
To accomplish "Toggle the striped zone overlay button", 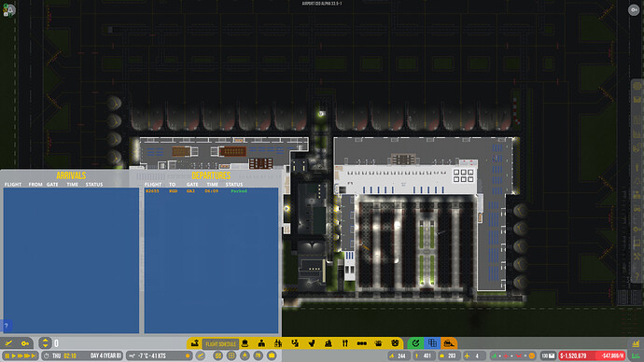I will pyautogui.click(x=218, y=355).
